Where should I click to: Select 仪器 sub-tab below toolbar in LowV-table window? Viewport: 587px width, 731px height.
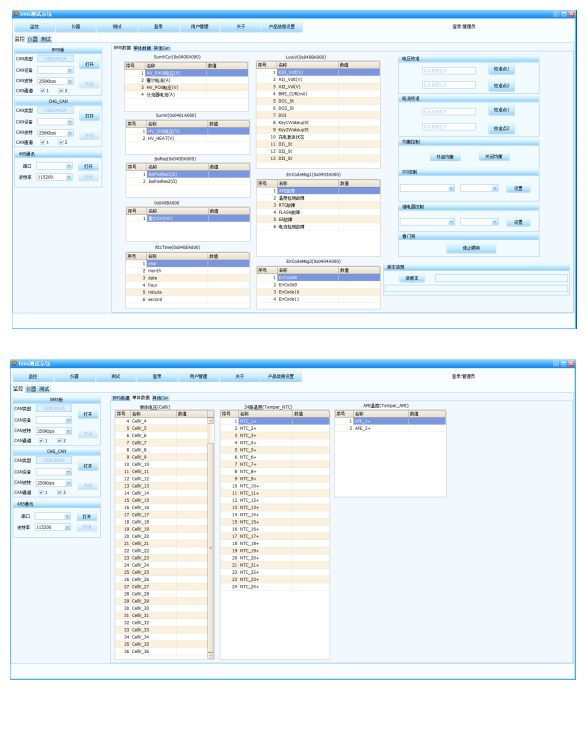click(32, 39)
